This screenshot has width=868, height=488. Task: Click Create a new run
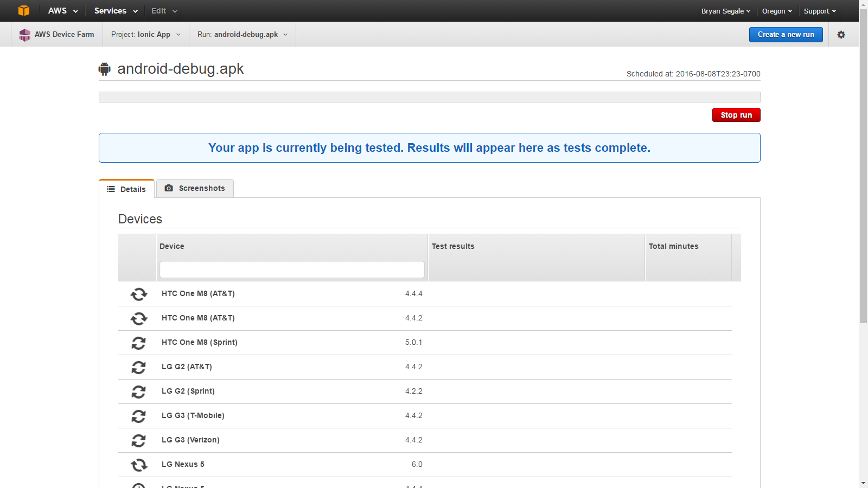click(786, 34)
